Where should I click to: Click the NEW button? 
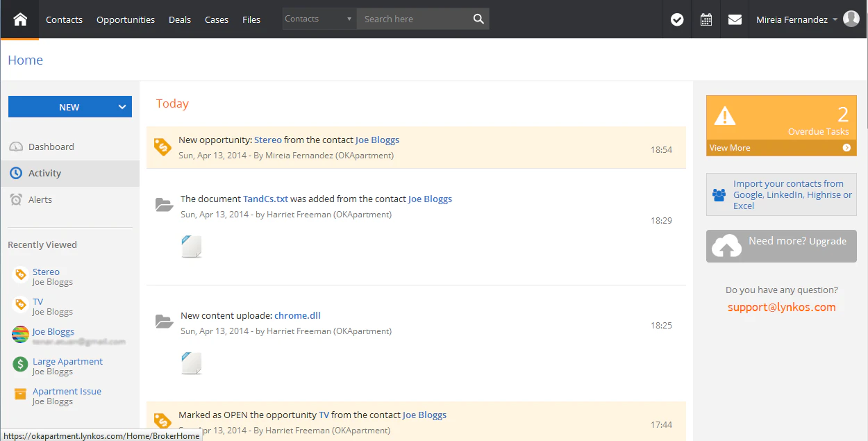pyautogui.click(x=69, y=107)
